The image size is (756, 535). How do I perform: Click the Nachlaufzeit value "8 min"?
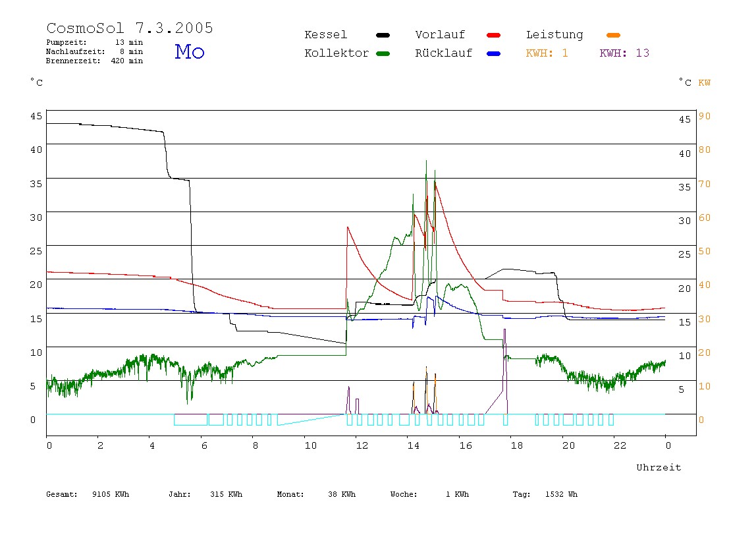tap(131, 51)
